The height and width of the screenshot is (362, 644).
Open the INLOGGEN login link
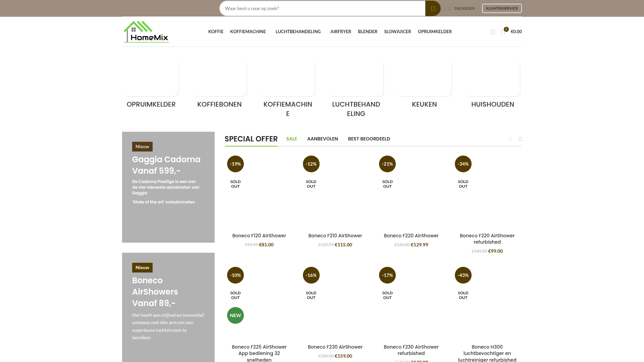click(462, 8)
